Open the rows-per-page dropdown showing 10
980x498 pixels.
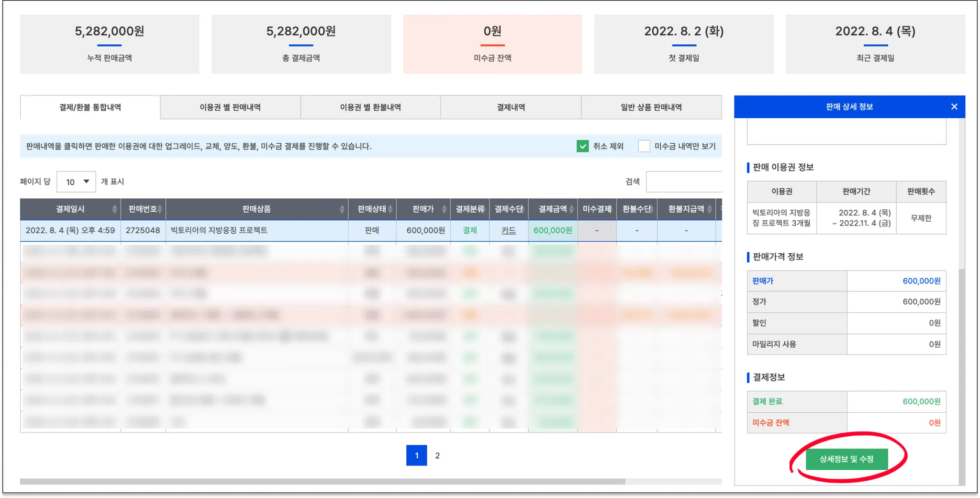(x=76, y=182)
